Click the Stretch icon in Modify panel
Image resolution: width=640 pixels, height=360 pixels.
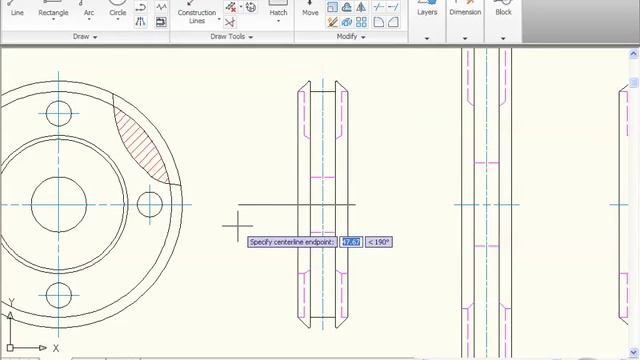333,7
